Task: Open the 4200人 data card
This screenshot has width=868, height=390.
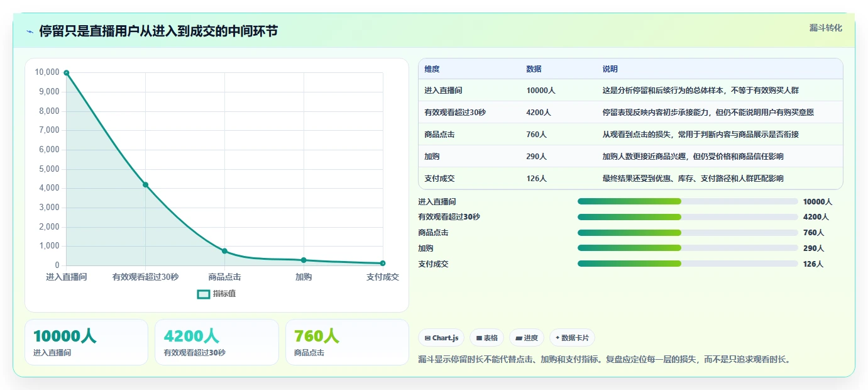Action: (216, 342)
